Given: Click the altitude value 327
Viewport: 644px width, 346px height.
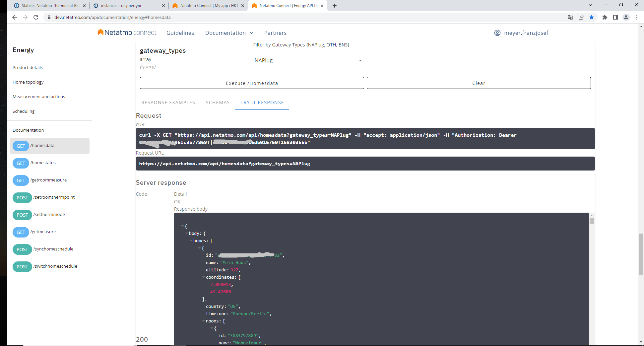Looking at the screenshot, I should [234, 270].
